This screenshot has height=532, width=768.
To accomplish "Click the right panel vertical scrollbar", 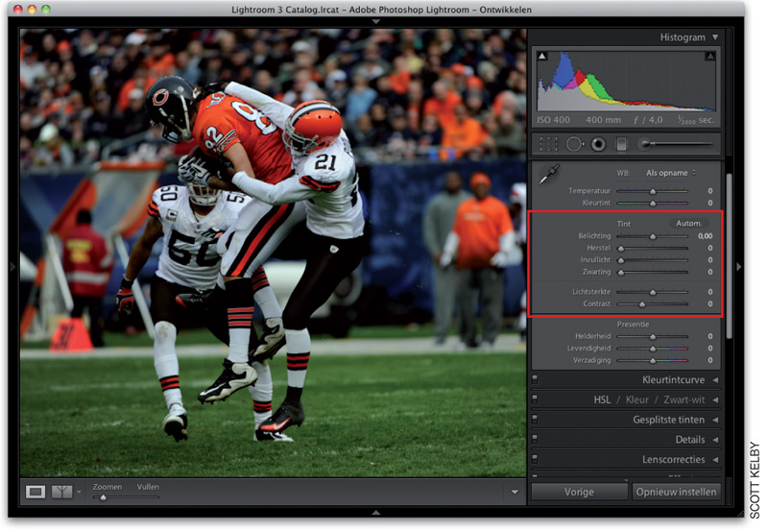I will pyautogui.click(x=729, y=255).
